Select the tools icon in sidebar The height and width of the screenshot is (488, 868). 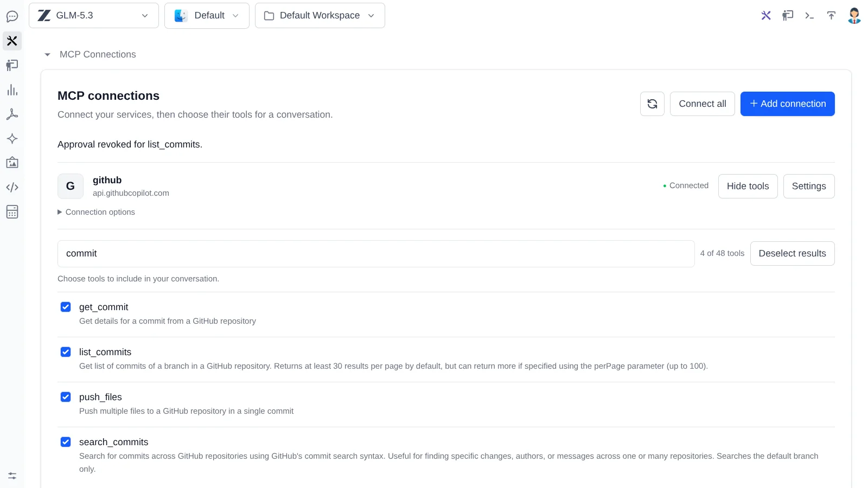click(12, 41)
